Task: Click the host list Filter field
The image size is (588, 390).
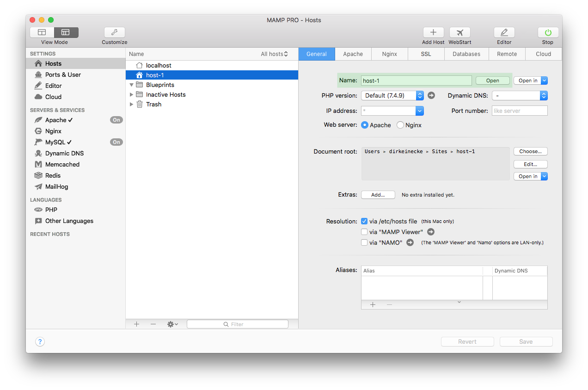Action: click(237, 324)
